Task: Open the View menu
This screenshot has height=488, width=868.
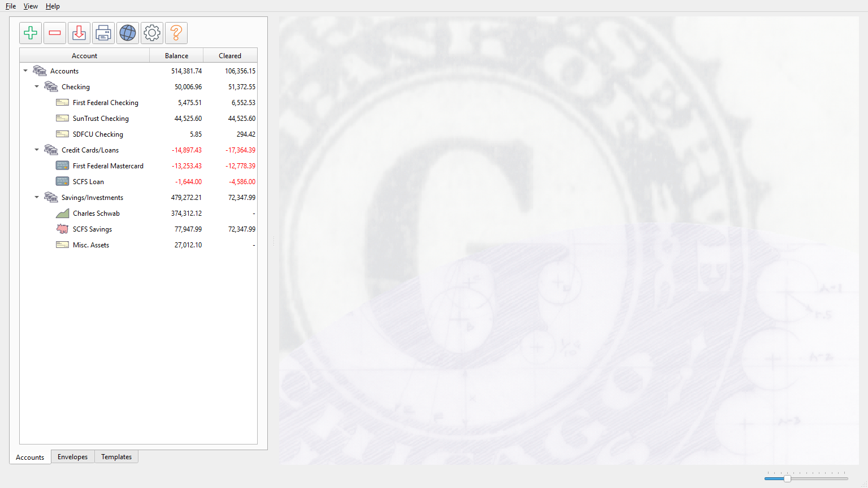Action: 31,6
